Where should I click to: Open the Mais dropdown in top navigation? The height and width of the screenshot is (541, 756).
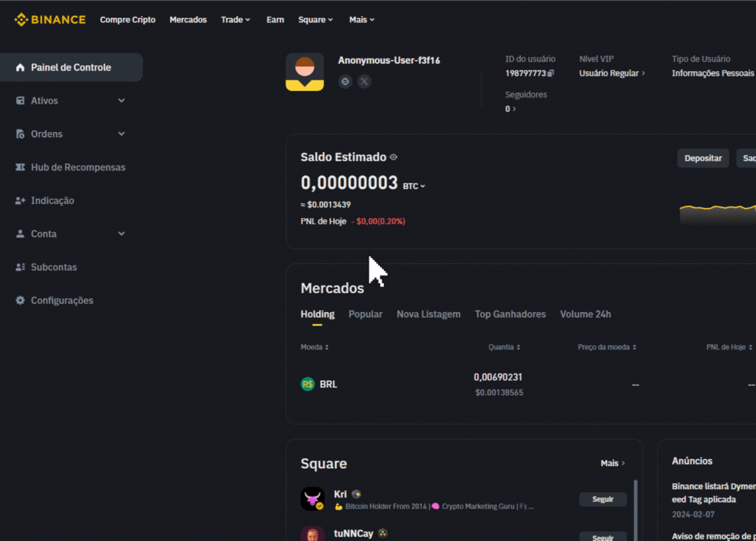[x=361, y=20]
